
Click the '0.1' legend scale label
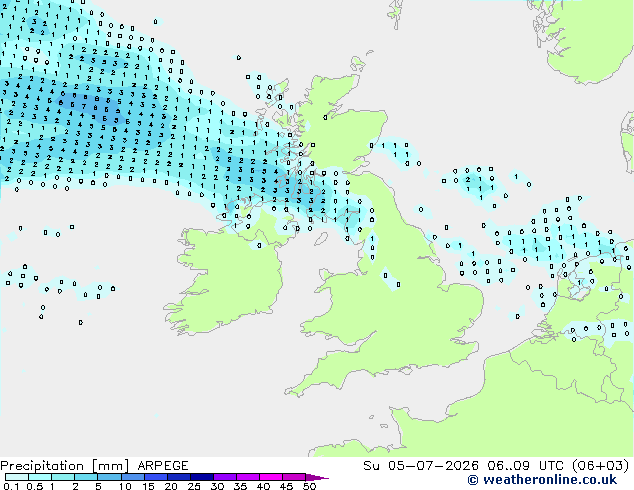tap(11, 486)
